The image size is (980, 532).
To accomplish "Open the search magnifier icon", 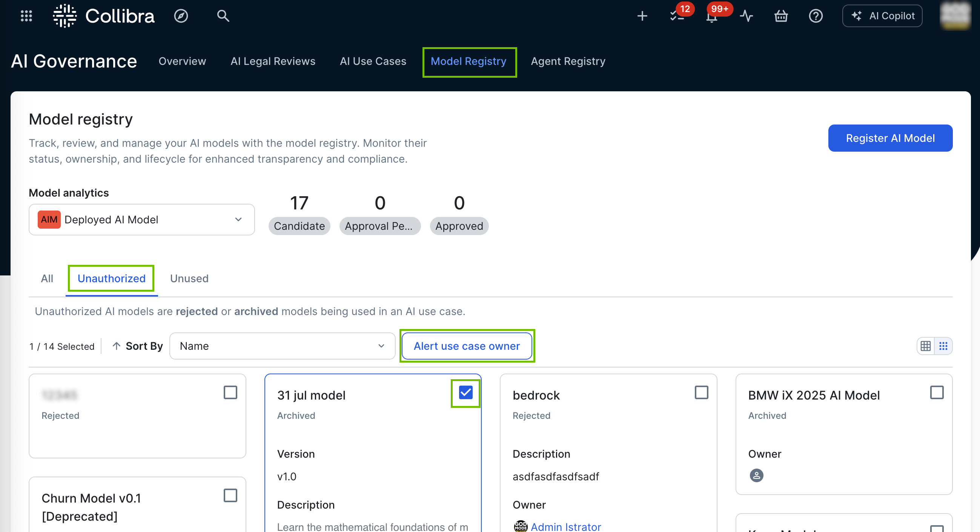I will (223, 16).
